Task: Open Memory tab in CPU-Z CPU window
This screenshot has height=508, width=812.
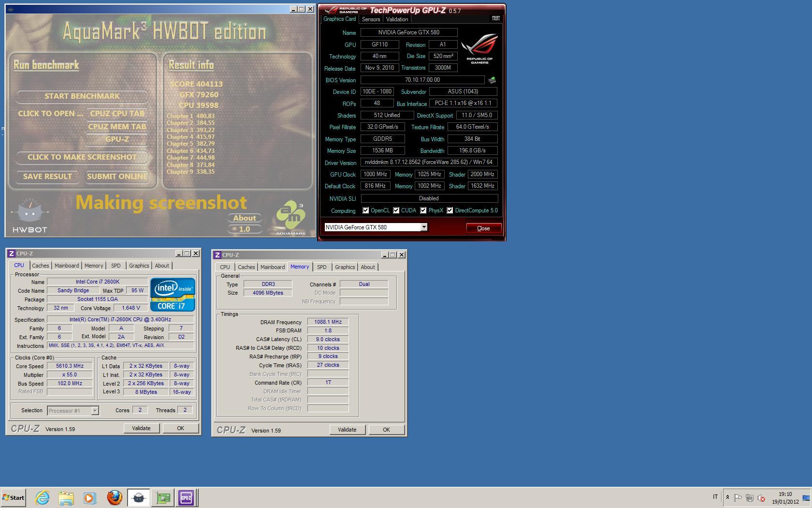Action: (94, 266)
